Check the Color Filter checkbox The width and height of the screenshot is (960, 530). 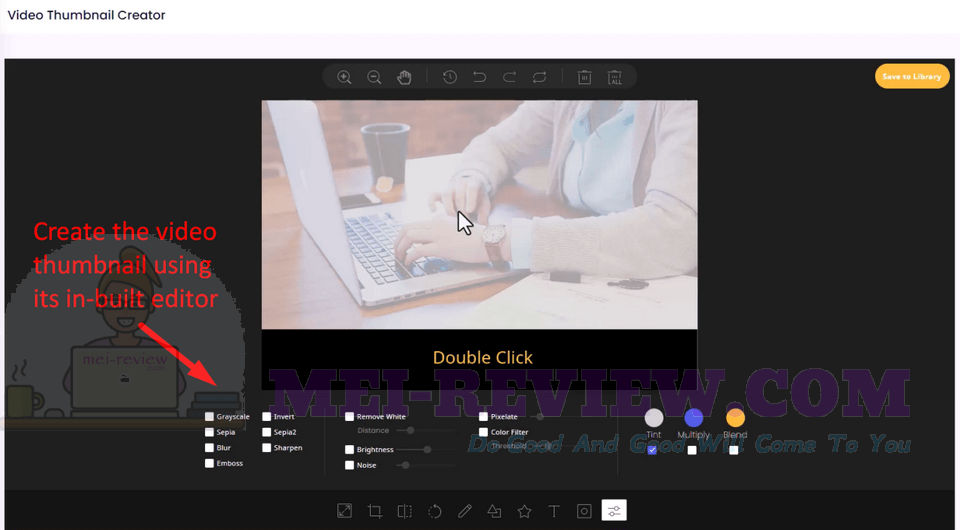[484, 432]
